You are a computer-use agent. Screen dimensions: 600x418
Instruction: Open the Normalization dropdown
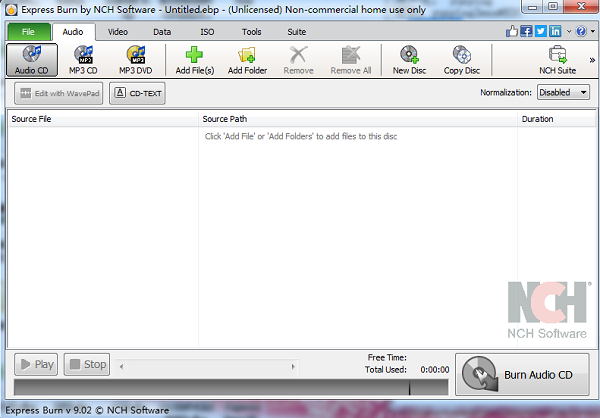pyautogui.click(x=563, y=92)
